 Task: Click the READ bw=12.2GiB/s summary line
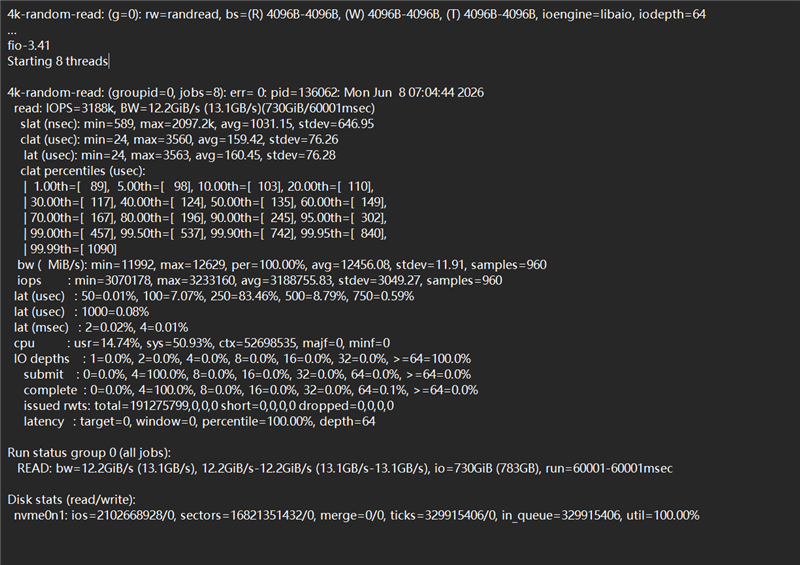pos(345,469)
